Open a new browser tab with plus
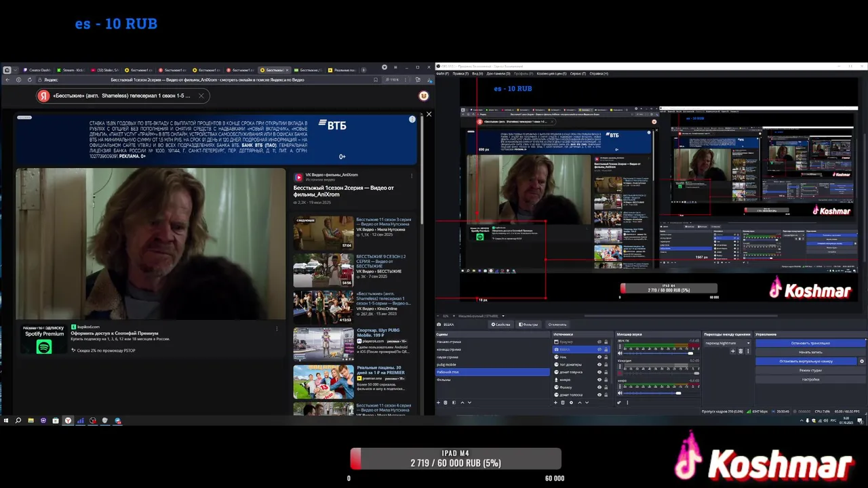868x488 pixels. 363,70
